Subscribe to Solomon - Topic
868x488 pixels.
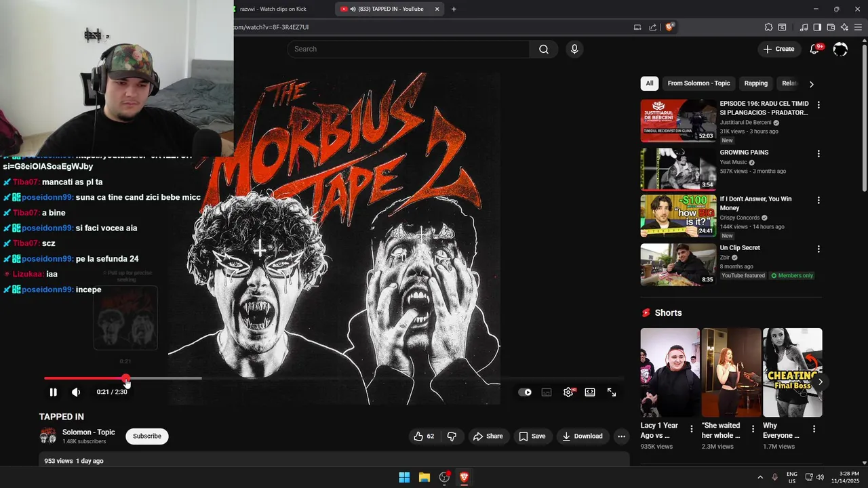coord(147,436)
